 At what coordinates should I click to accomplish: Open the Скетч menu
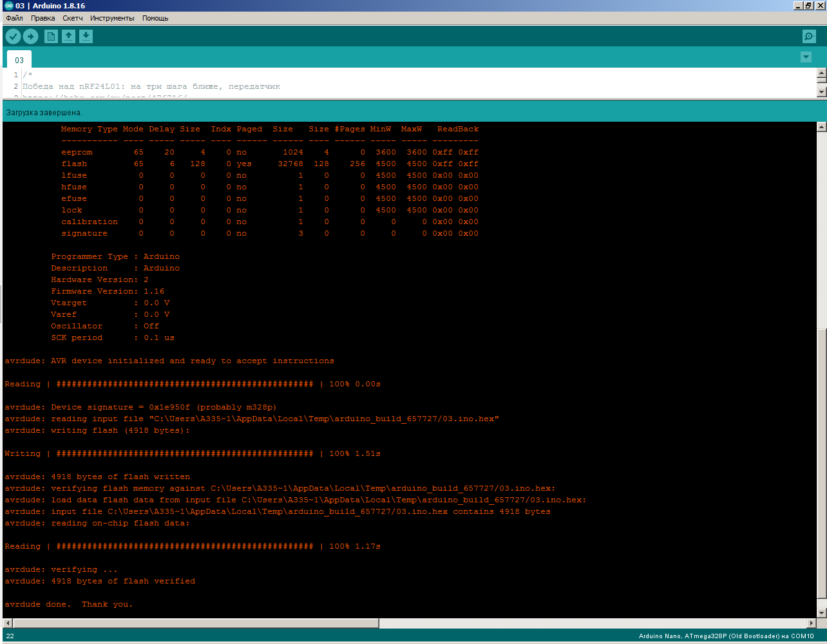73,18
